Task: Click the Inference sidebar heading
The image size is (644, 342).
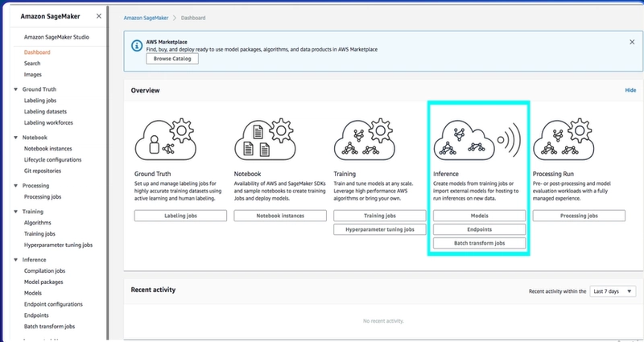Action: 34,259
